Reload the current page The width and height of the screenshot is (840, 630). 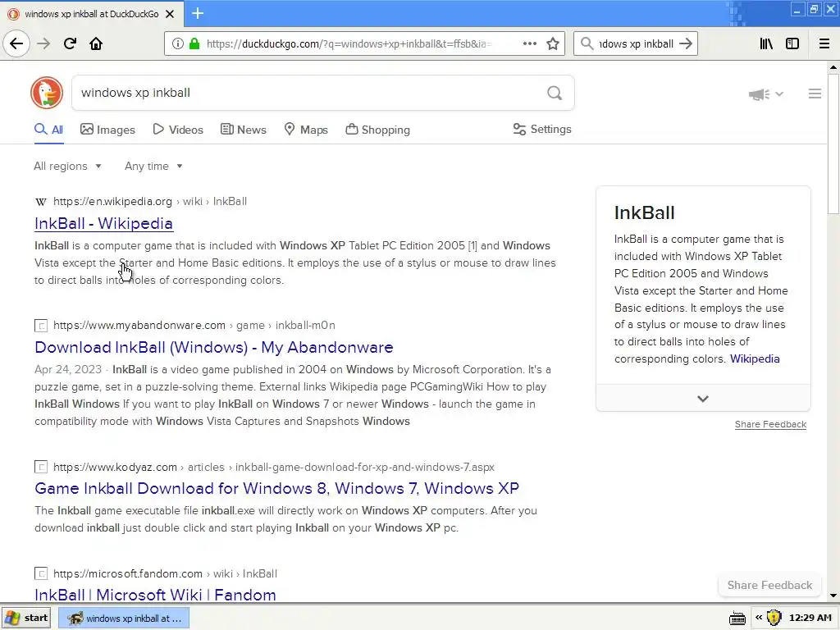tap(70, 43)
